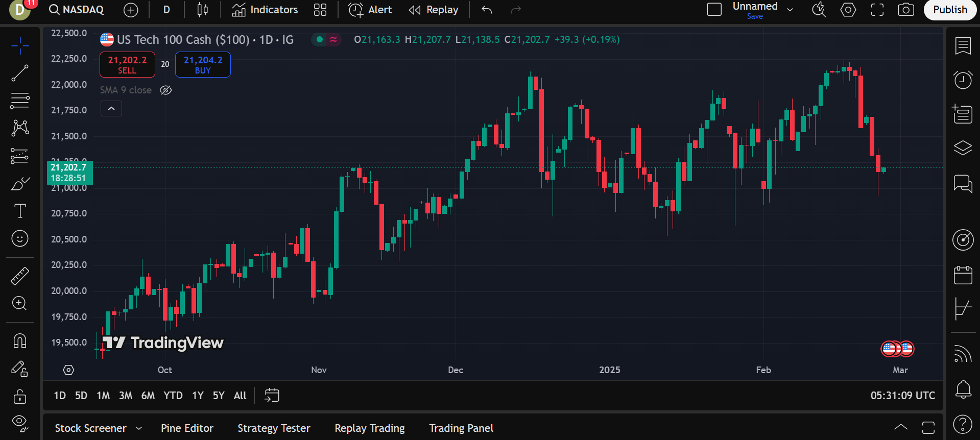This screenshot has height=440, width=980.
Task: Expand Unnamed layout dropdown arrow
Action: coord(790,10)
